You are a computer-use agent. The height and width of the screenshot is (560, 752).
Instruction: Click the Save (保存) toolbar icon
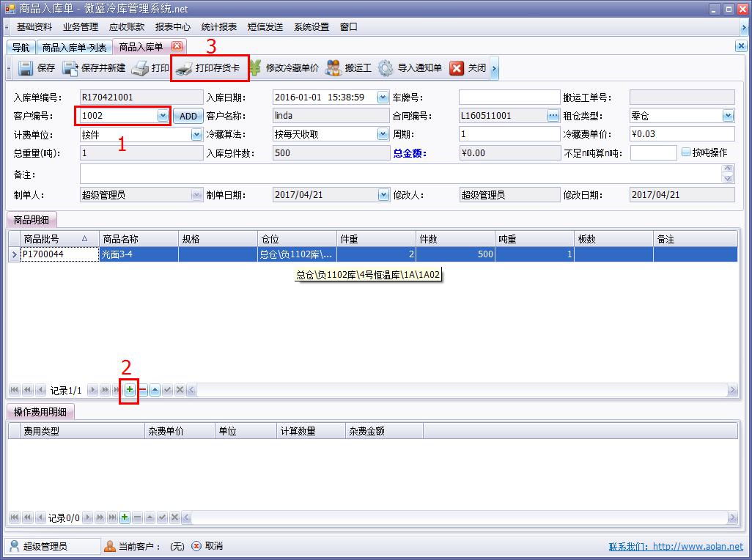pyautogui.click(x=26, y=68)
